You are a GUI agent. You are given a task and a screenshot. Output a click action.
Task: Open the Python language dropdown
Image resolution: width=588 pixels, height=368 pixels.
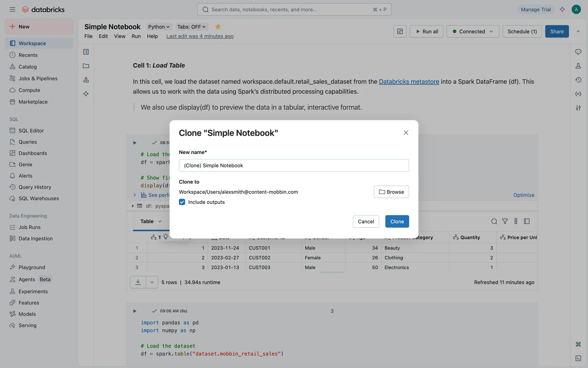click(x=159, y=27)
